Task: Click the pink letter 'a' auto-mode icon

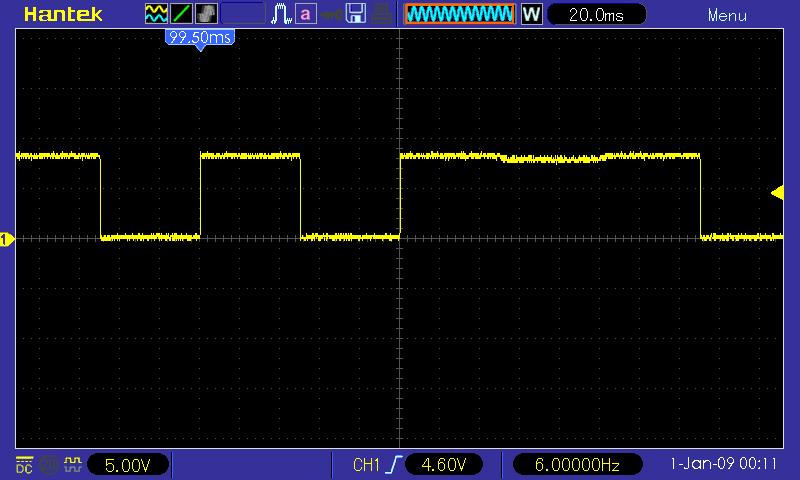Action: (306, 14)
